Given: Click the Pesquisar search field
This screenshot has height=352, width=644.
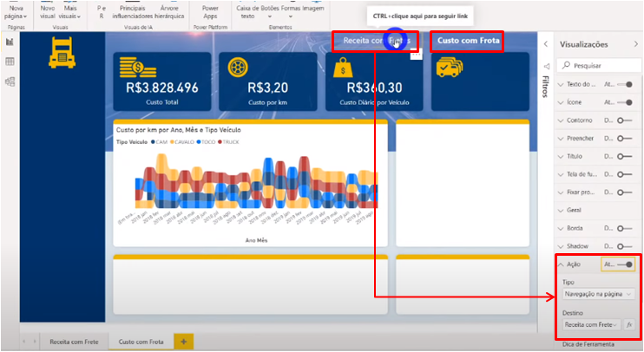Looking at the screenshot, I should pos(598,65).
